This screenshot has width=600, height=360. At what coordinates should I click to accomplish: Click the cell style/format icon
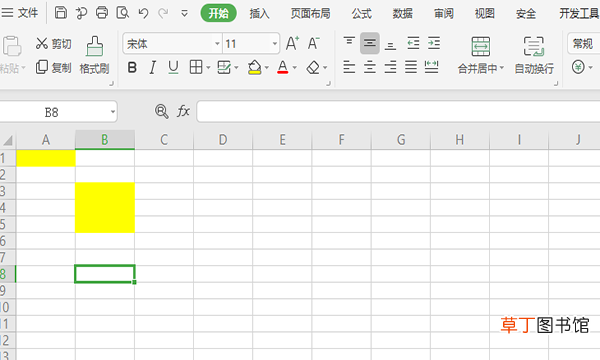pos(224,67)
